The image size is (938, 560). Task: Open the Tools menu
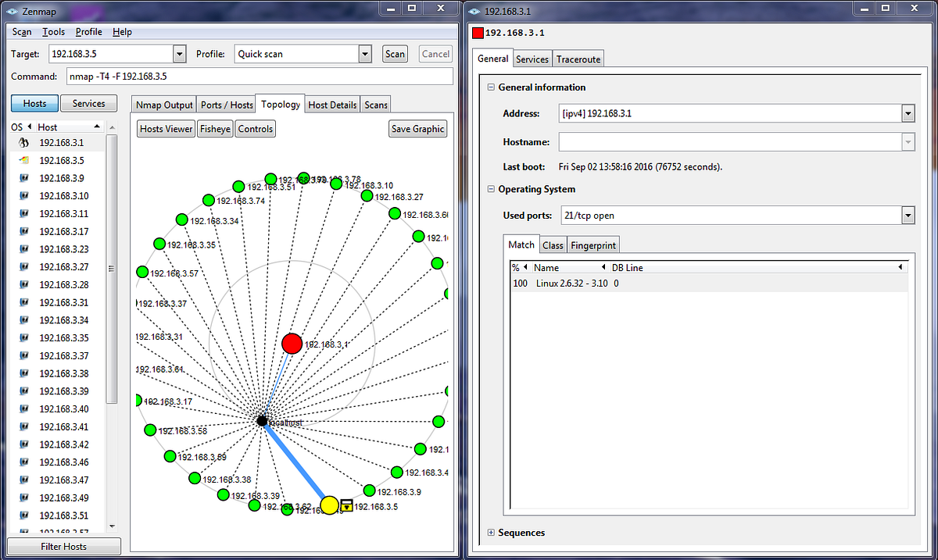click(x=54, y=32)
